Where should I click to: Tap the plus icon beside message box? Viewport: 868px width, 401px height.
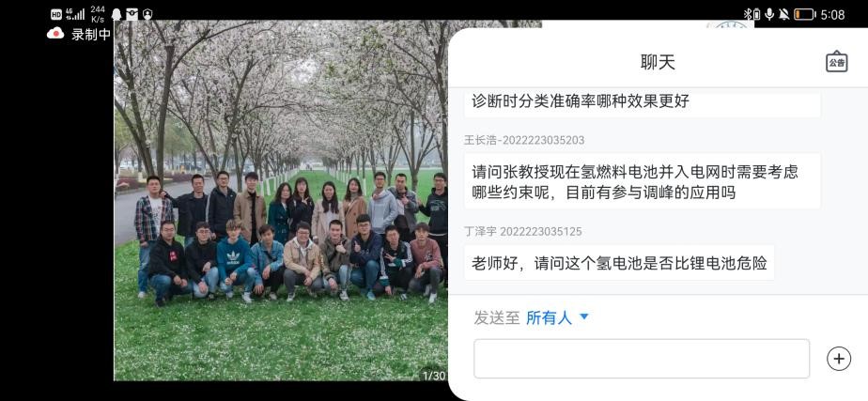click(839, 359)
